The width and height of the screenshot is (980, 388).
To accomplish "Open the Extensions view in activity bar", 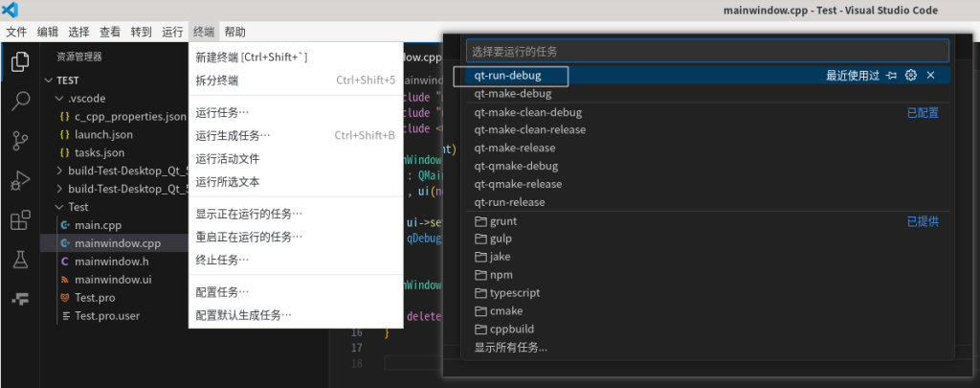I will coord(19,220).
